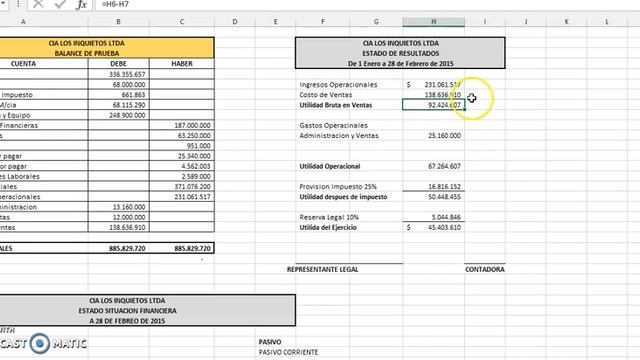Select column G header
The width and height of the screenshot is (640, 360).
pyautogui.click(x=376, y=22)
